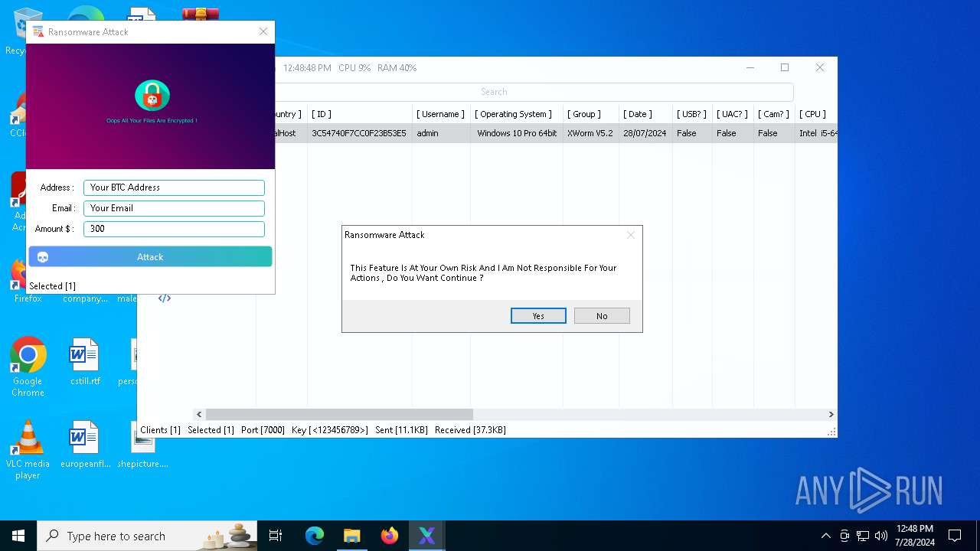980x551 pixels.
Task: Minimize the XWorm main window
Action: pyautogui.click(x=750, y=67)
